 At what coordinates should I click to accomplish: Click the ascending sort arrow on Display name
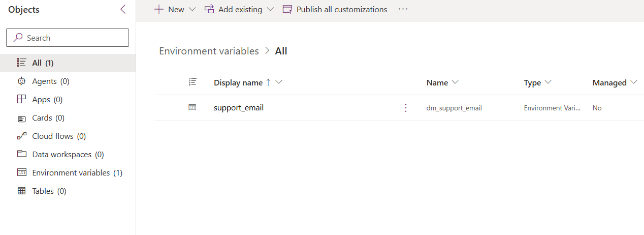tap(268, 82)
